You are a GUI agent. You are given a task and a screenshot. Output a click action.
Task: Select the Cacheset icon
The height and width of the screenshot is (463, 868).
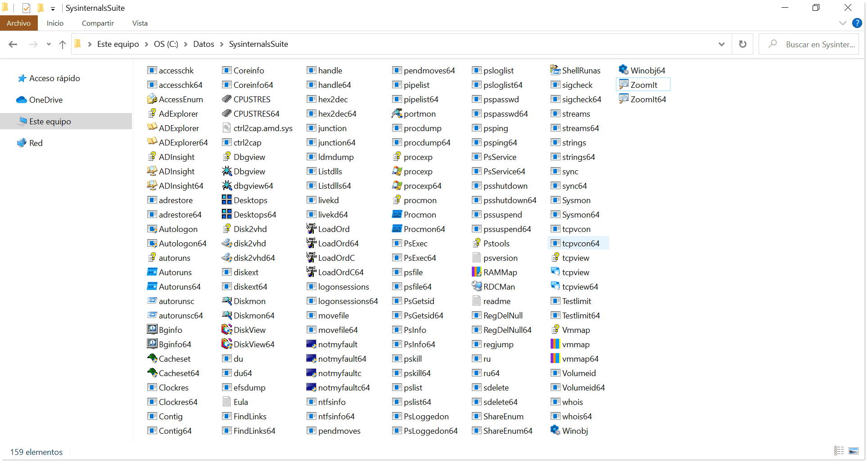pyautogui.click(x=152, y=359)
